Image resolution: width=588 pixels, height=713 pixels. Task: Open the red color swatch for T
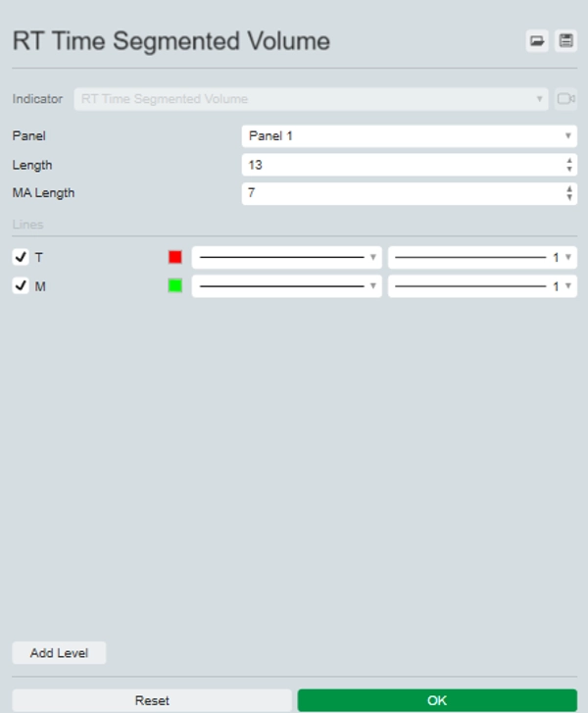(175, 257)
